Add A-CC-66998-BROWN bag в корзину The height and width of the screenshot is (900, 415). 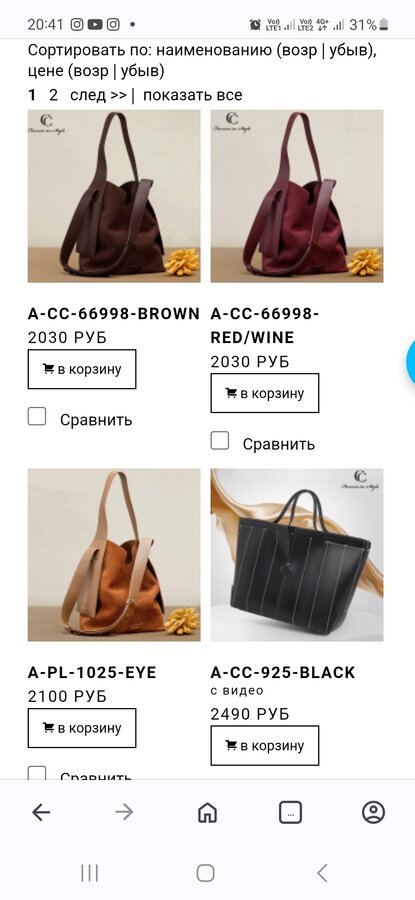click(82, 369)
